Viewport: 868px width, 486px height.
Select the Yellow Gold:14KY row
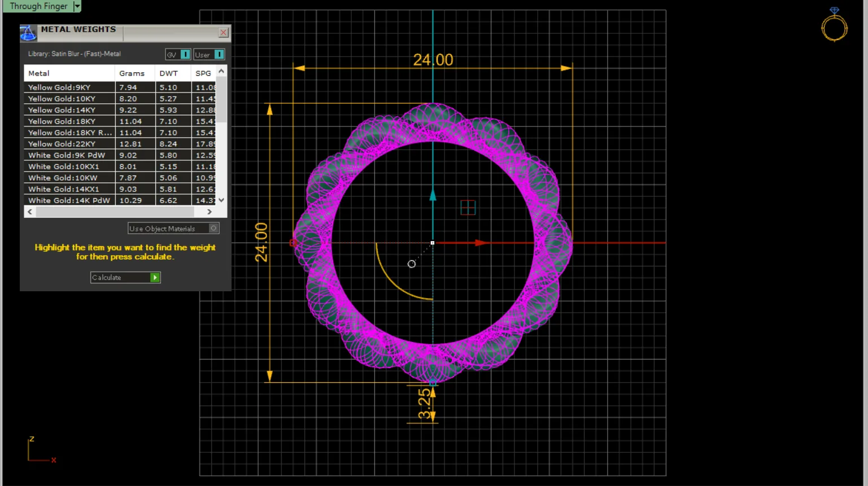click(120, 110)
